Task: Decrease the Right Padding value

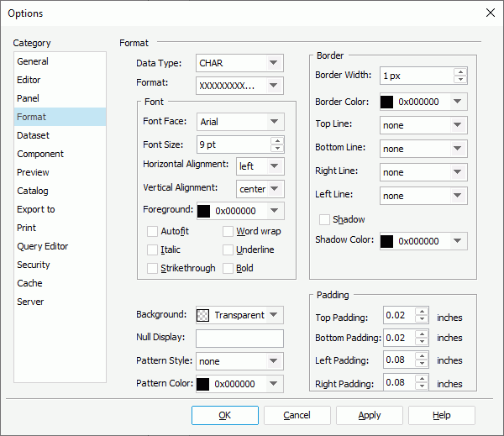Action: (422, 386)
